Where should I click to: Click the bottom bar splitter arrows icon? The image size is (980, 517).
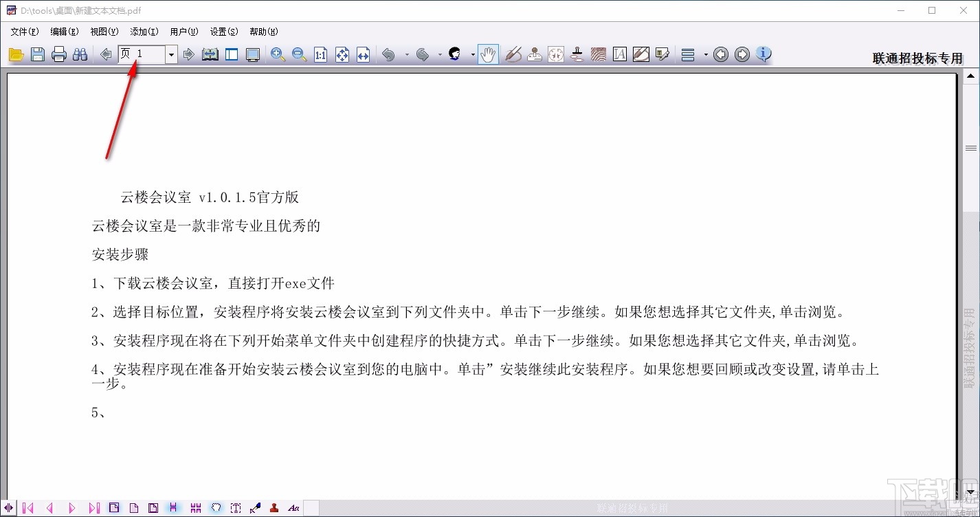[x=8, y=508]
